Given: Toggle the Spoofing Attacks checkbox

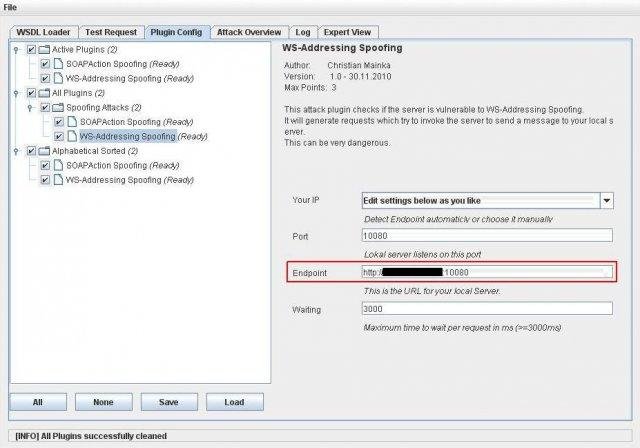Looking at the screenshot, I should 45,108.
